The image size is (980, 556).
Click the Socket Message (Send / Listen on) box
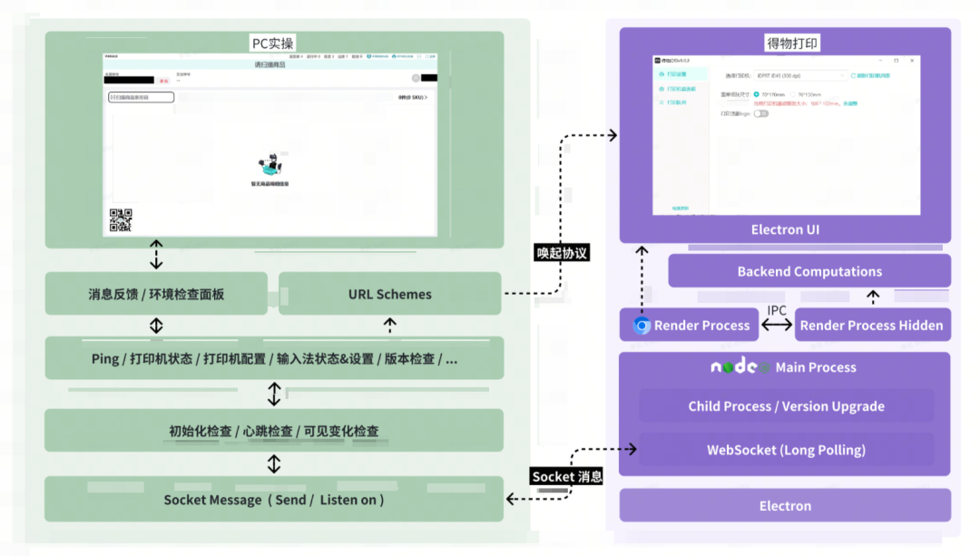tap(274, 499)
